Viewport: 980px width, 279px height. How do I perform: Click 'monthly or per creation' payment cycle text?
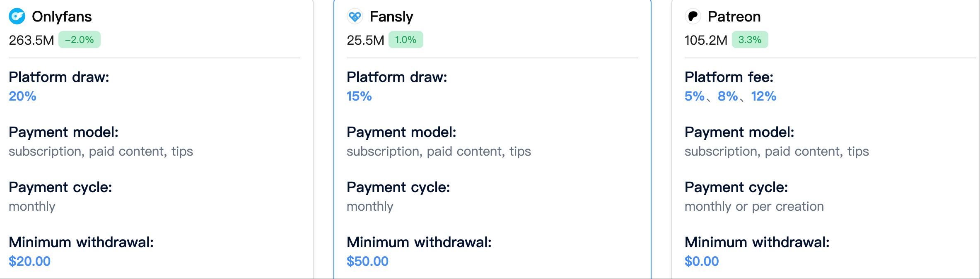(x=754, y=206)
